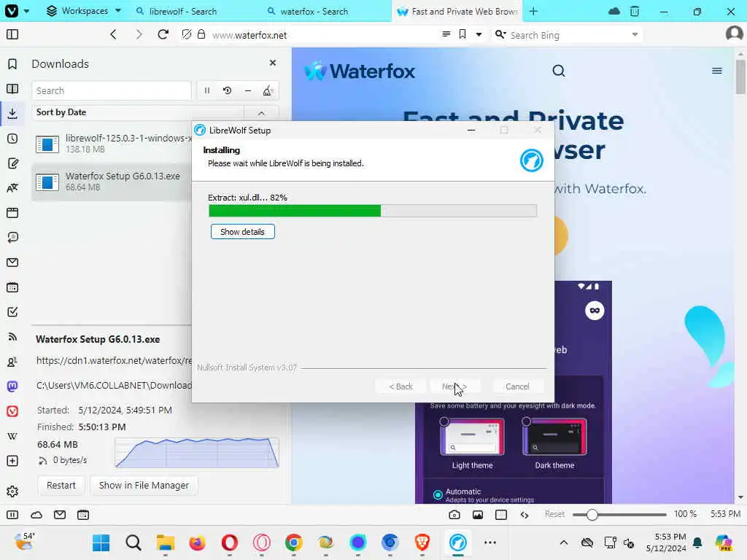Click Show details in LibreWolf Setup
The height and width of the screenshot is (560, 747).
click(x=242, y=231)
